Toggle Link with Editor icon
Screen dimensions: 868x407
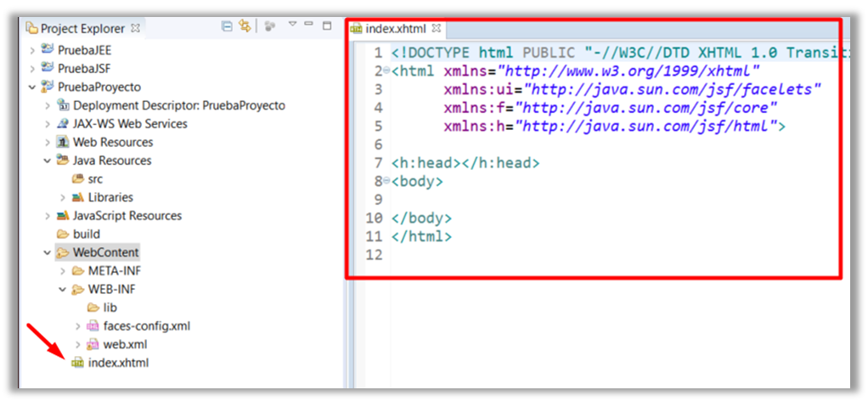tap(245, 27)
